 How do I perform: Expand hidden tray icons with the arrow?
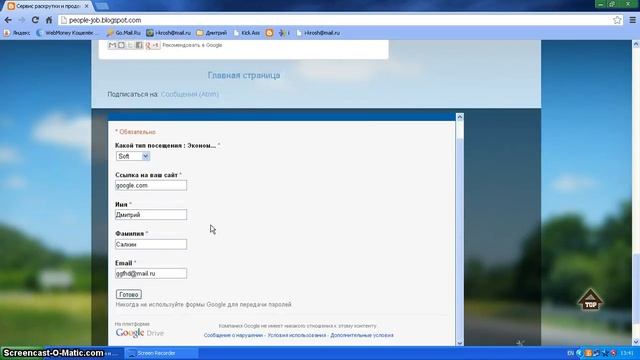[x=579, y=353]
